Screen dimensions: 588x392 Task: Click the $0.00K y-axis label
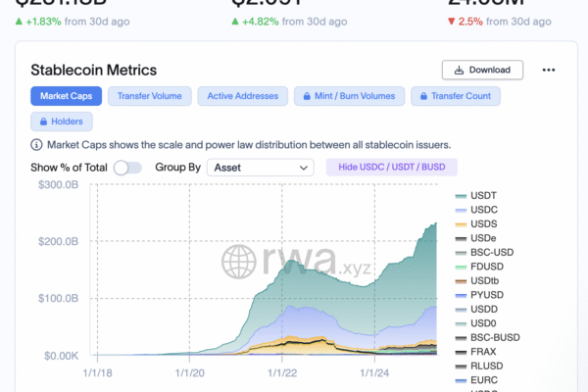pos(61,356)
